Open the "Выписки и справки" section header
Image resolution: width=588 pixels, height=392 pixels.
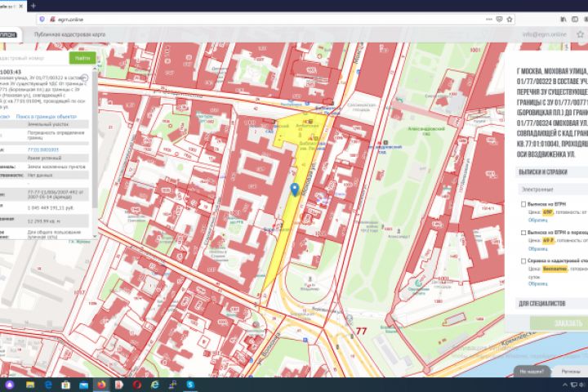(x=543, y=171)
